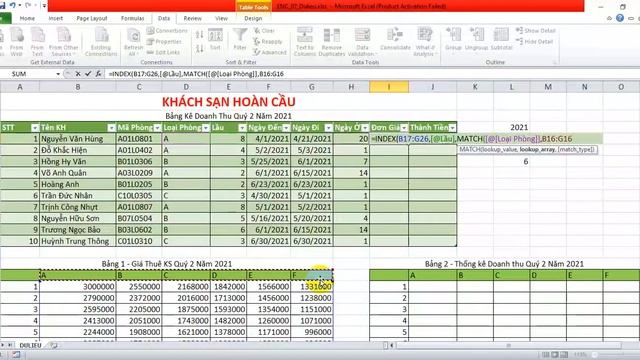Open Advanced filter options
The width and height of the screenshot is (640, 360).
pyautogui.click(x=270, y=52)
